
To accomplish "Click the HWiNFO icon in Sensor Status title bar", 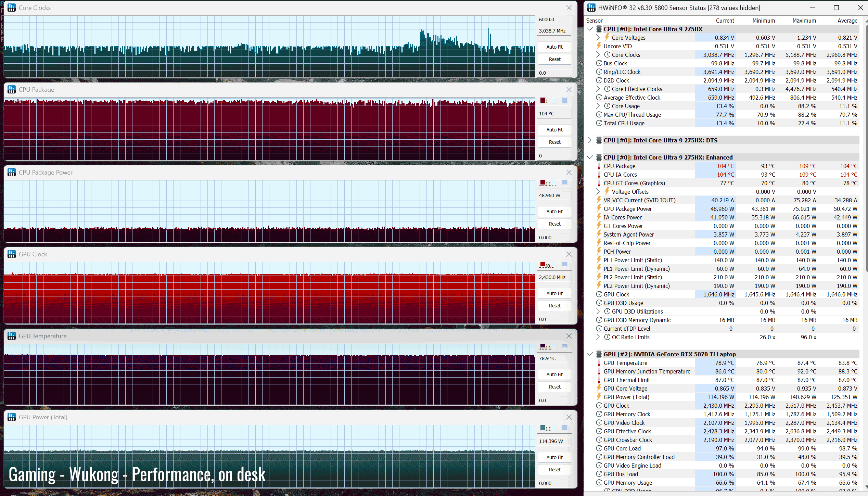I will [x=591, y=8].
